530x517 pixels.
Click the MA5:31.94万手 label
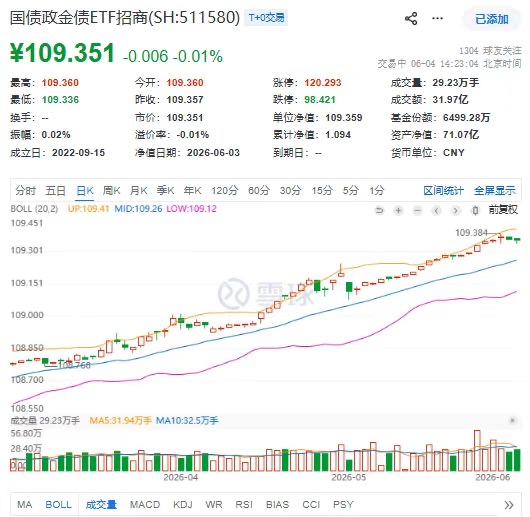tap(120, 421)
